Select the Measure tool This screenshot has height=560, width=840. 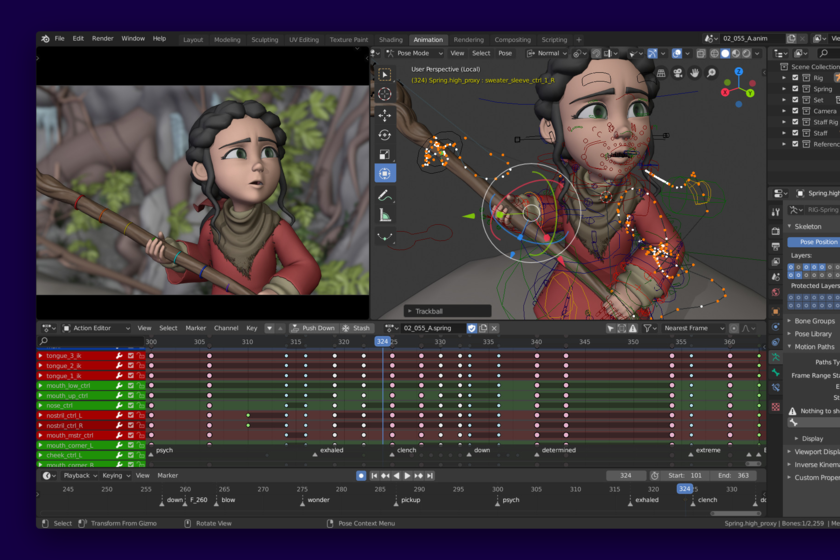(x=385, y=215)
